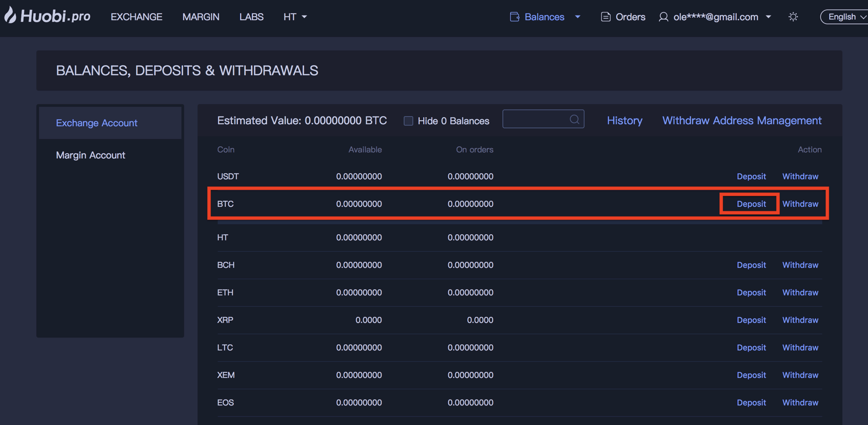Viewport: 868px width, 425px height.
Task: Expand the account email dropdown arrow
Action: pos(768,17)
